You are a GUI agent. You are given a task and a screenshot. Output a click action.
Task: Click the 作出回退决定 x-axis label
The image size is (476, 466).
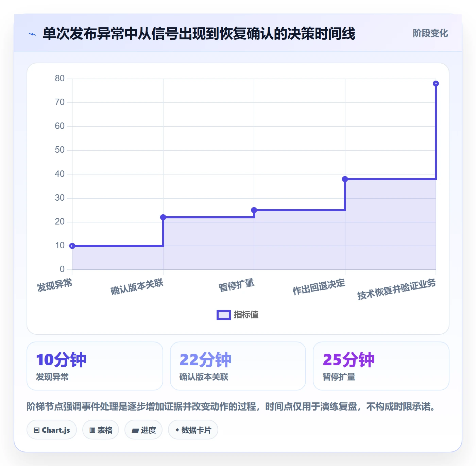[x=319, y=287]
